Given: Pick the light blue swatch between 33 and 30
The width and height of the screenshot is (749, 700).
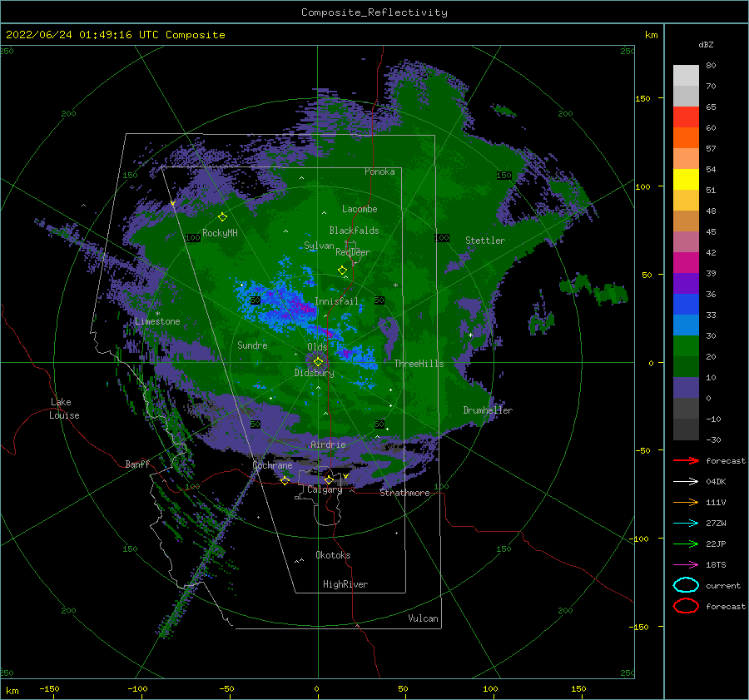Looking at the screenshot, I should (x=686, y=325).
